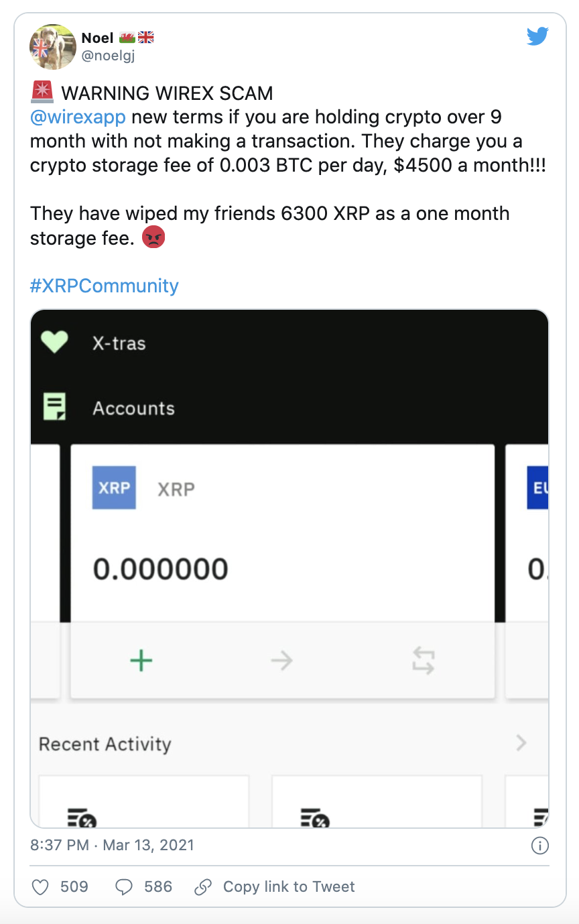Click the @noelgj handle
This screenshot has height=924, width=579.
point(108,56)
